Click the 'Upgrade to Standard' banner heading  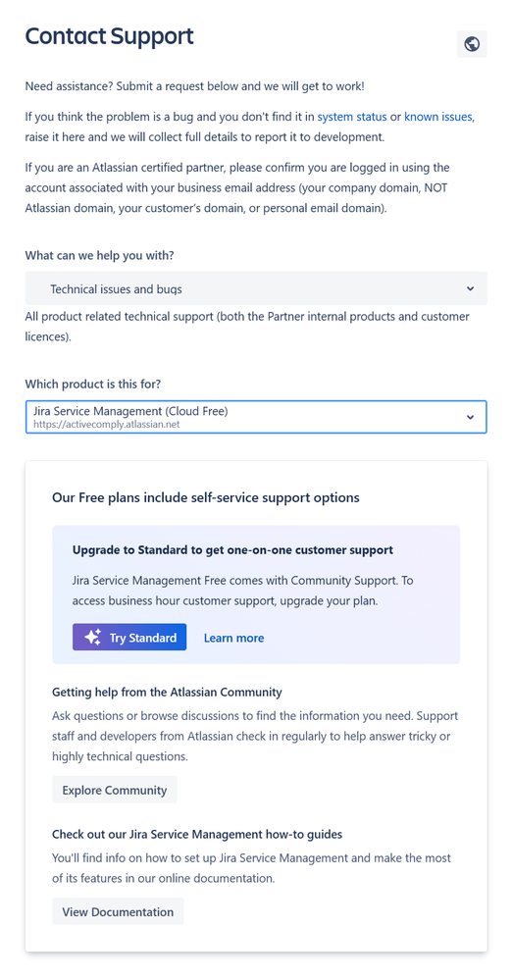pyautogui.click(x=232, y=550)
